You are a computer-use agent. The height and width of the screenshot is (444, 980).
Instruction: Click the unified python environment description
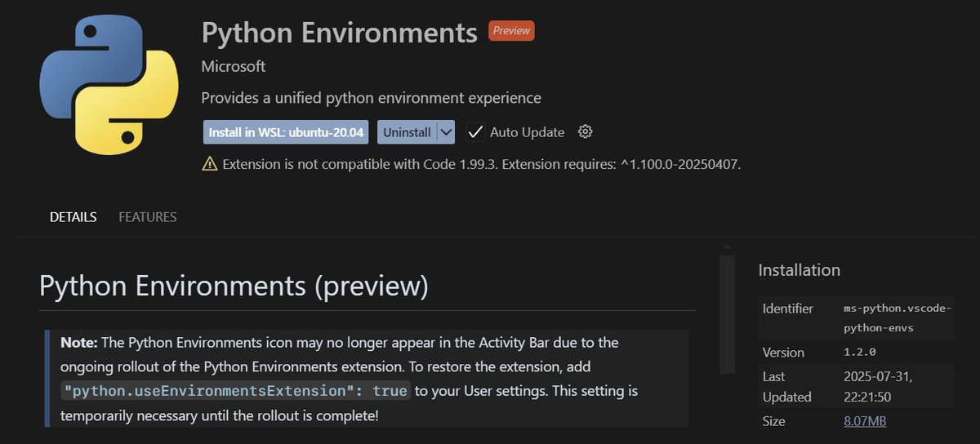click(x=372, y=98)
